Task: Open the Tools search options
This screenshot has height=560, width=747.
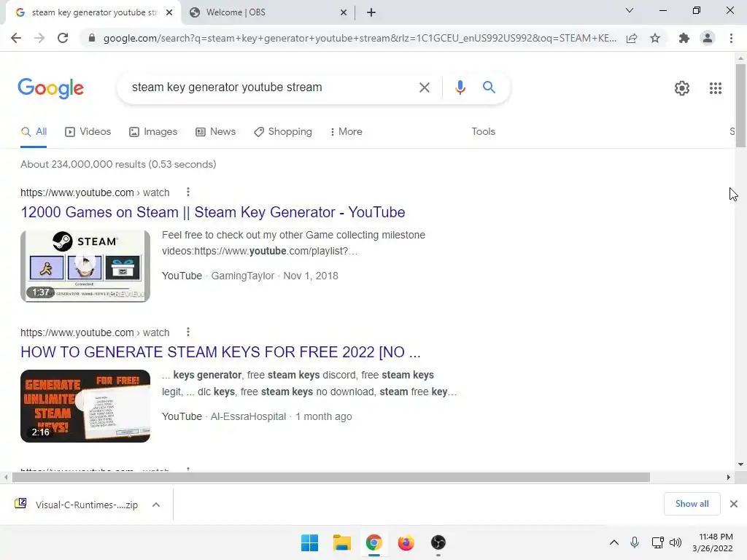Action: [x=483, y=131]
